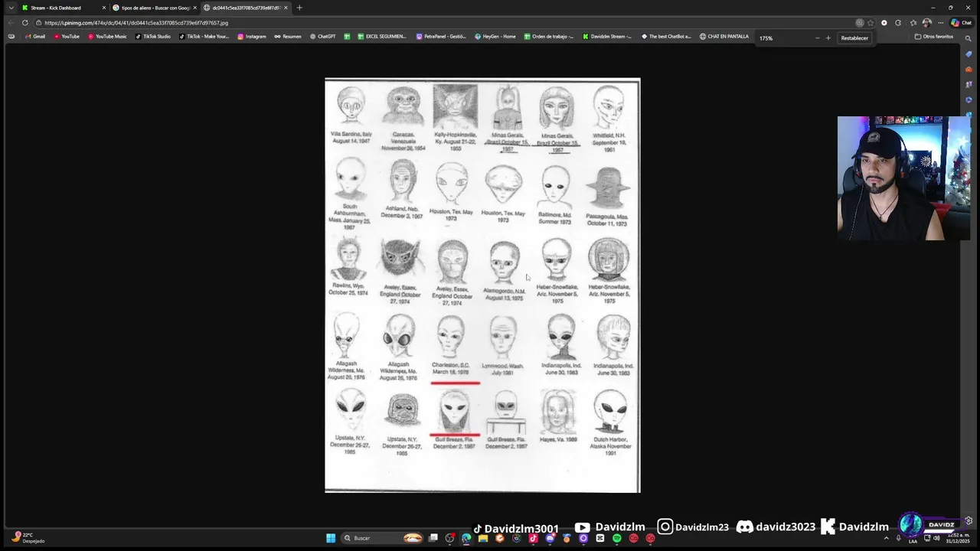
Task: Click the webcam overlay of the streamer
Action: pyautogui.click(x=903, y=178)
